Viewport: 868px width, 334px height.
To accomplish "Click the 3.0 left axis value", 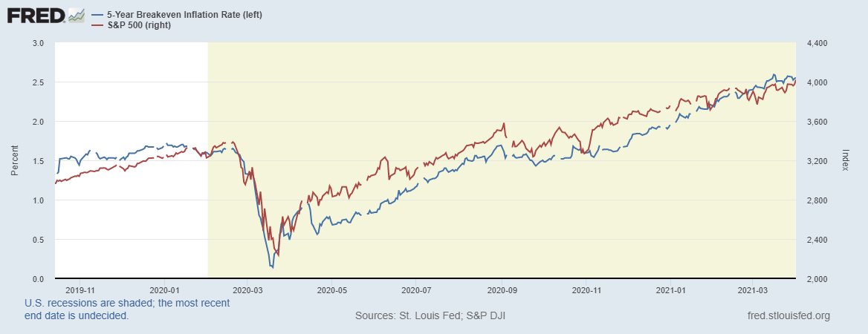I will click(39, 44).
